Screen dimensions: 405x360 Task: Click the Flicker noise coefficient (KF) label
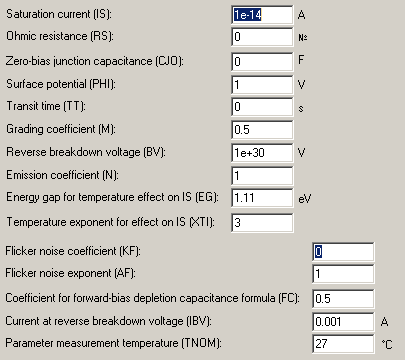(x=73, y=251)
